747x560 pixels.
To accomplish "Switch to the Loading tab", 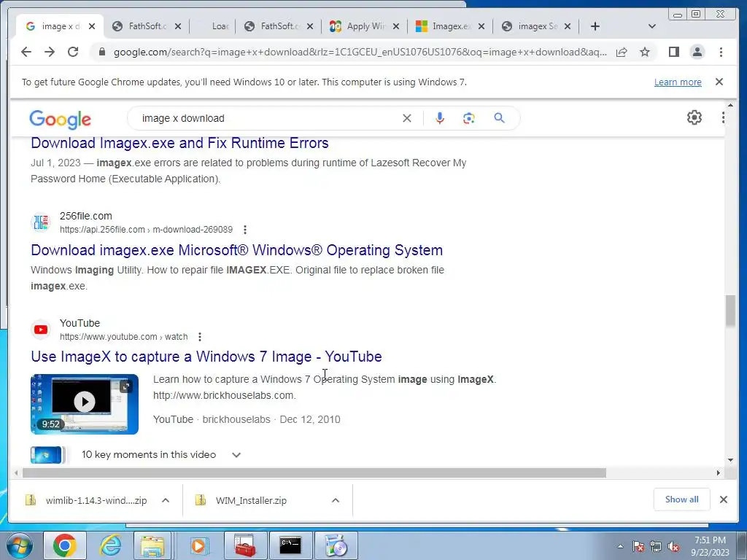I will (x=214, y=26).
